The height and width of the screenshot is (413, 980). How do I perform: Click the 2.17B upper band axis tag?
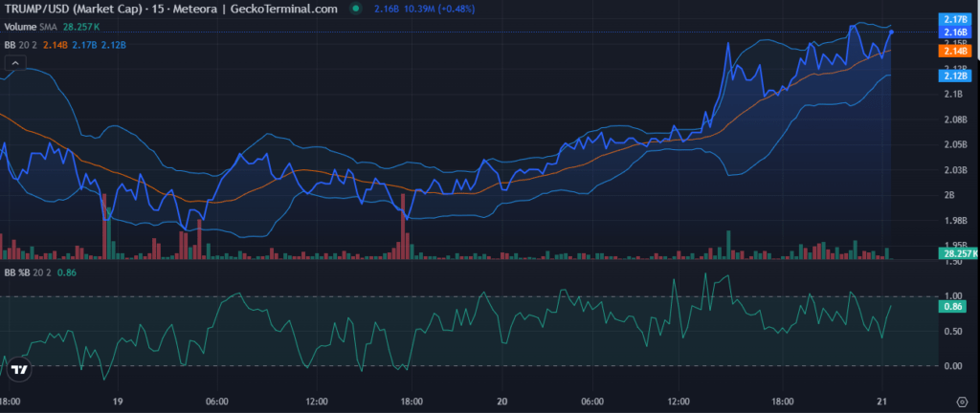tap(954, 20)
